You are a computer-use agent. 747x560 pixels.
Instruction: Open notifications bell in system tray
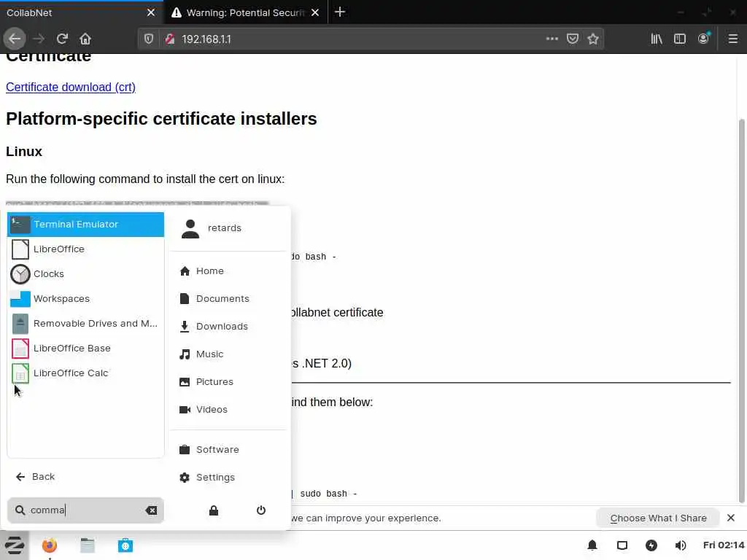[592, 545]
